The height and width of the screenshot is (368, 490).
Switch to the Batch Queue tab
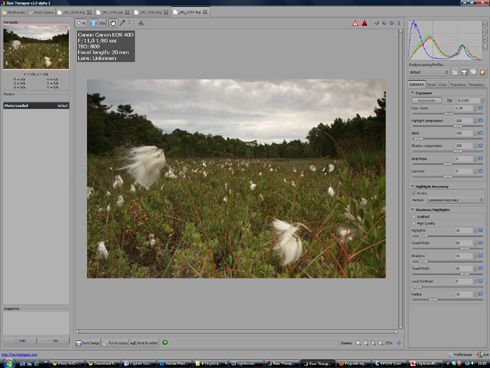point(41,12)
